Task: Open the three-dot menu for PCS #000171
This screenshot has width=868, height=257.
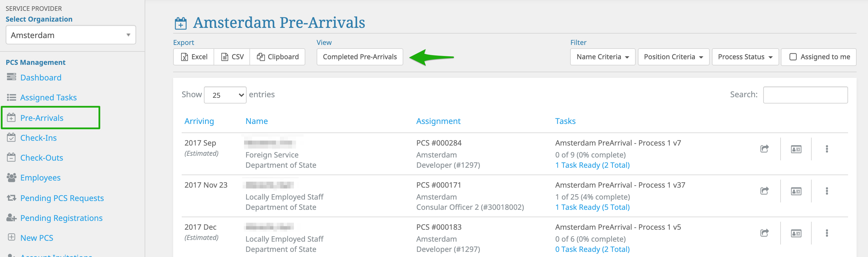Action: click(826, 191)
